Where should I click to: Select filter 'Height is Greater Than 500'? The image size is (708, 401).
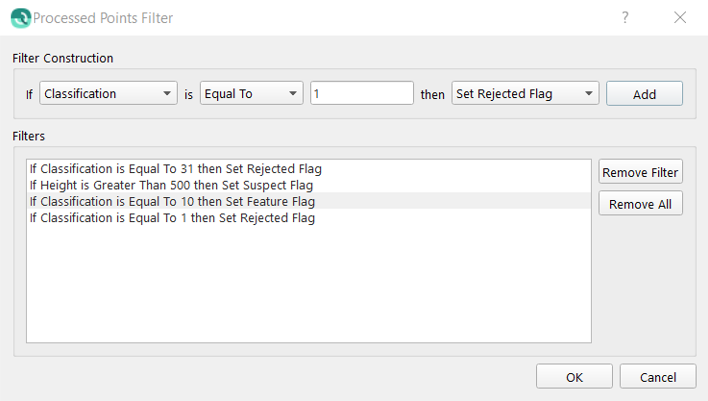click(309, 185)
